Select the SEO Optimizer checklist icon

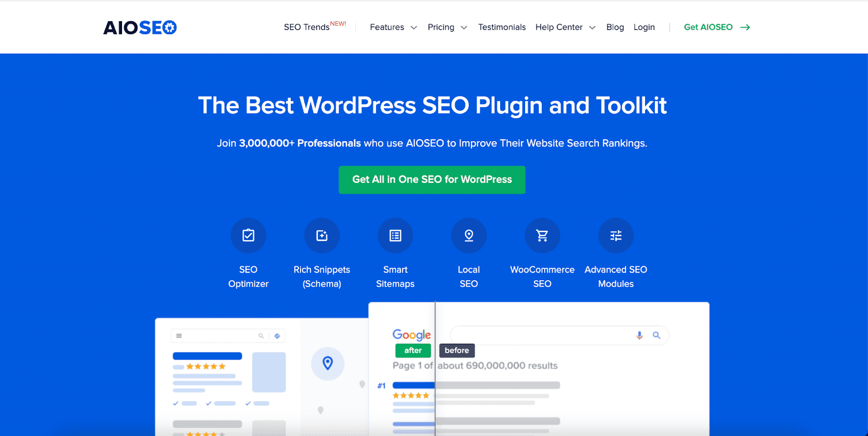pos(248,236)
